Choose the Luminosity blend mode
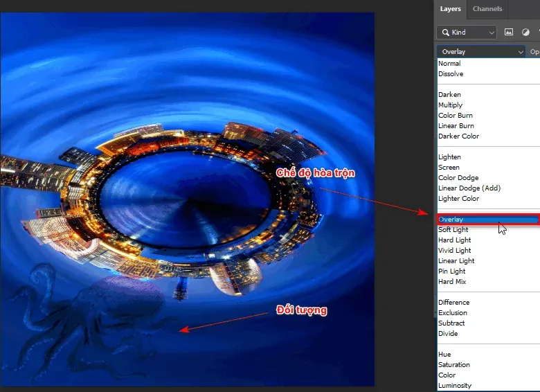 [x=455, y=386]
